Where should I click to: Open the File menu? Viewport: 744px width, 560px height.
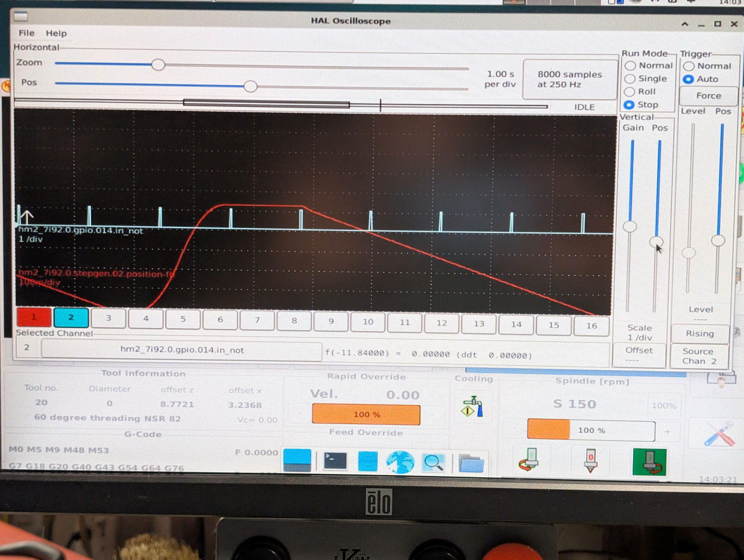coord(26,33)
